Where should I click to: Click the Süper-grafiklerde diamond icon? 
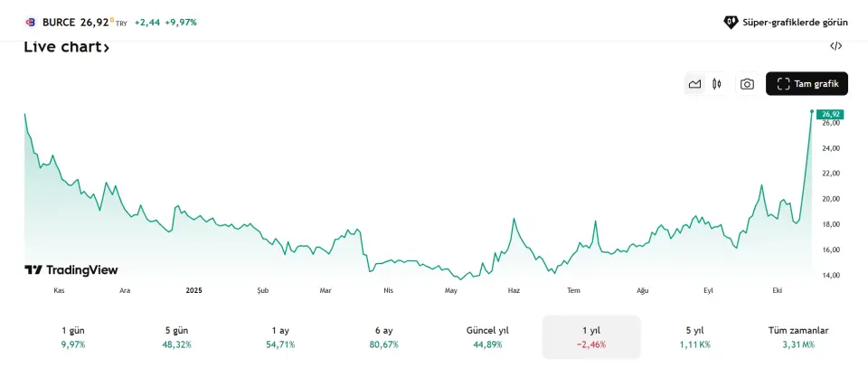731,22
